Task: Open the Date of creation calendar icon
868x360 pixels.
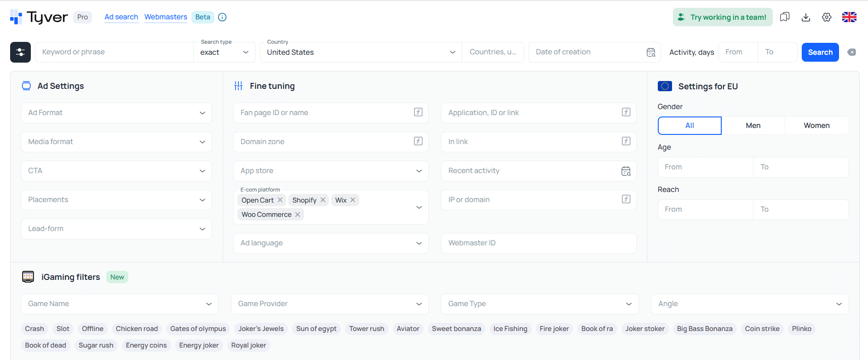Action: tap(651, 52)
